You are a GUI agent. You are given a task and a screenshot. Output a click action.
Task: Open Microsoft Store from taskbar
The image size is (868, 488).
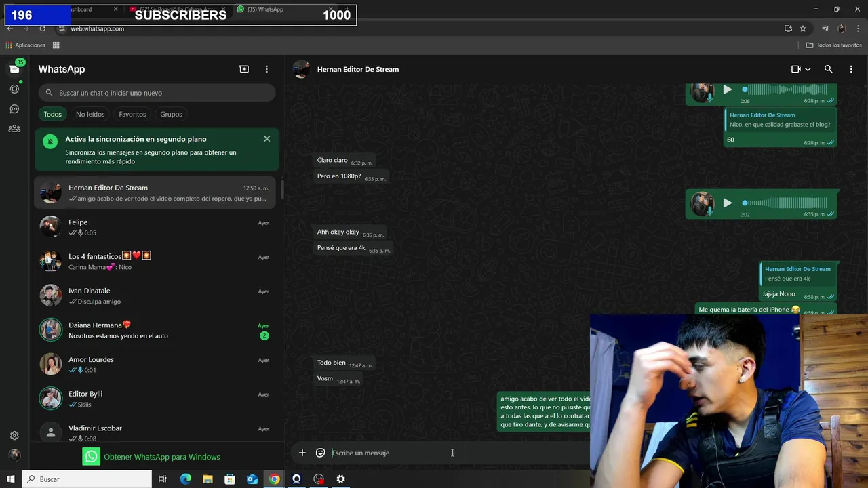pyautogui.click(x=230, y=479)
